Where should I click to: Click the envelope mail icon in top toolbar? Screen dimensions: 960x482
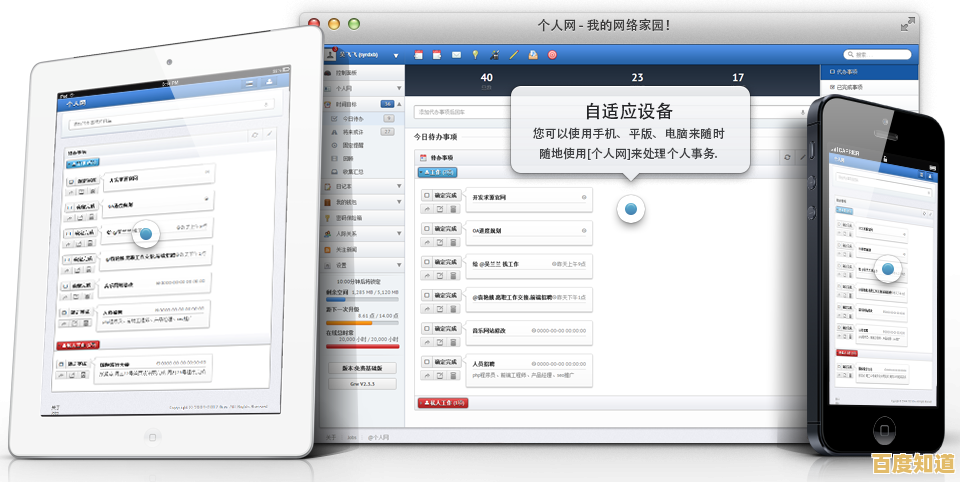point(456,54)
